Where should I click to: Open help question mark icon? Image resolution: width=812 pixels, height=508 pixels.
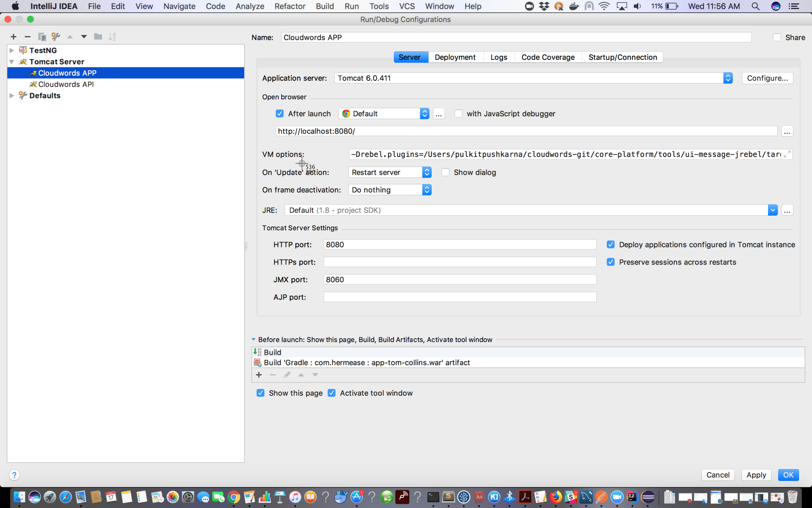[x=14, y=475]
